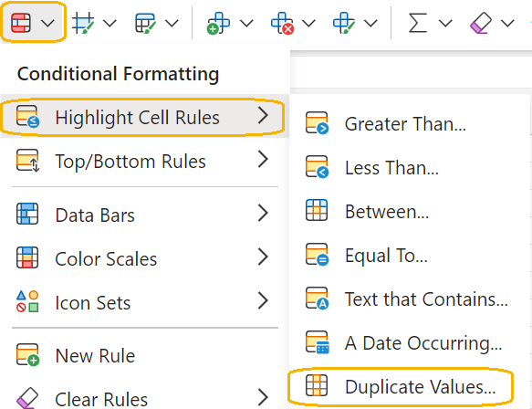Open the Icon Sets submenu
Viewport: 532px width, 409px height.
[145, 302]
